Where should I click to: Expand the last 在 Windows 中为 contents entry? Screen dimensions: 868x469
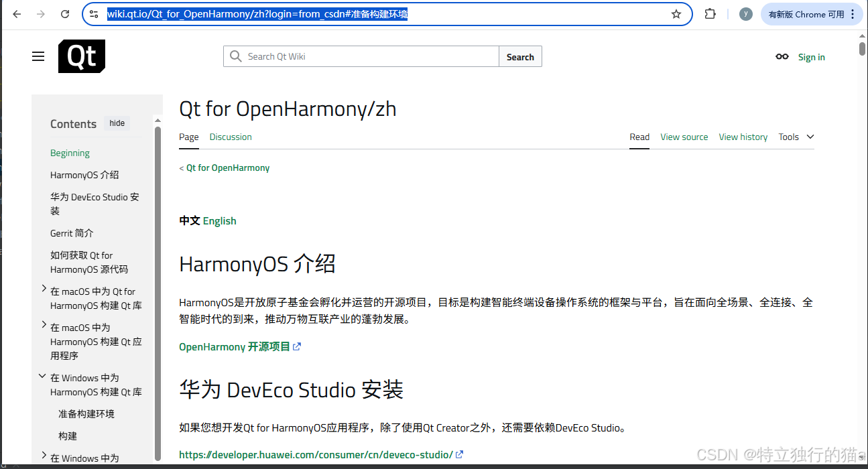click(44, 456)
